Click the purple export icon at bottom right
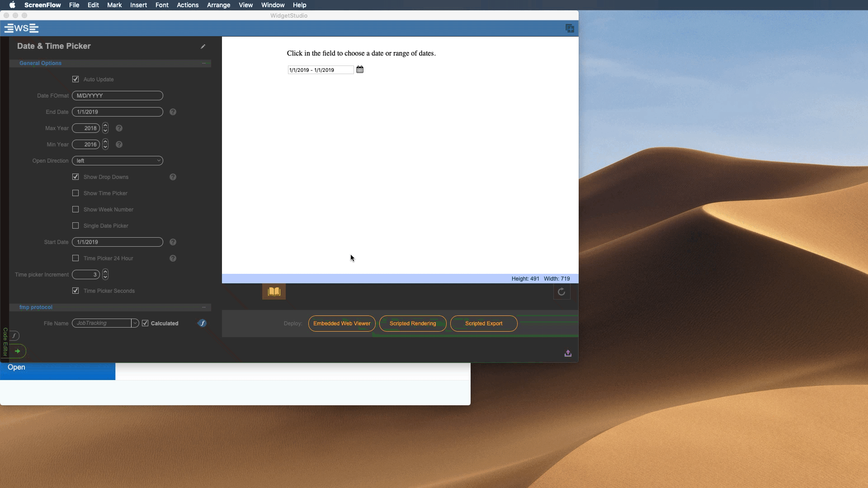Viewport: 868px width, 488px height. coord(568,353)
